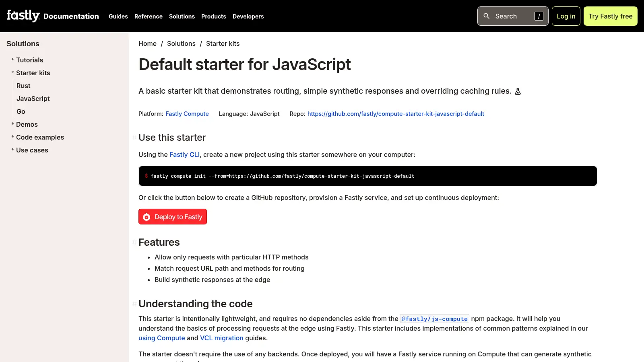Click Try Fastly free button
The image size is (644, 362).
(611, 16)
